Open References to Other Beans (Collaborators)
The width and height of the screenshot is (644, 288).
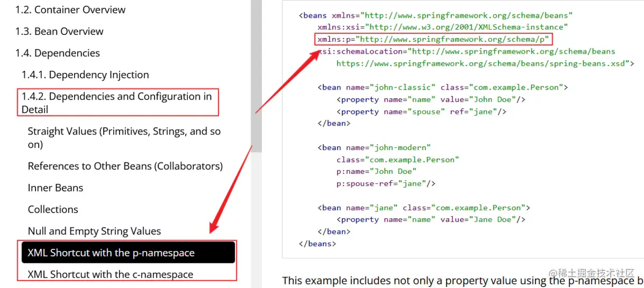click(125, 166)
